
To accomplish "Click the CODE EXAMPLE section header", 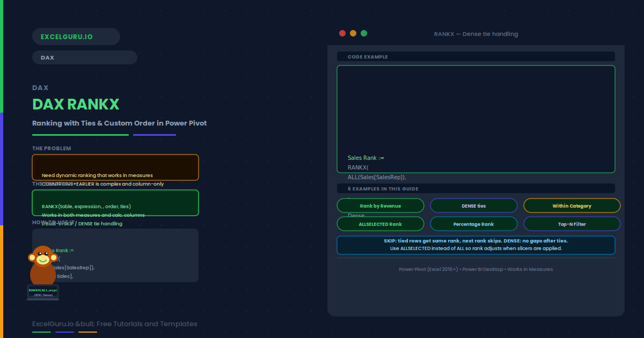I will point(476,56).
